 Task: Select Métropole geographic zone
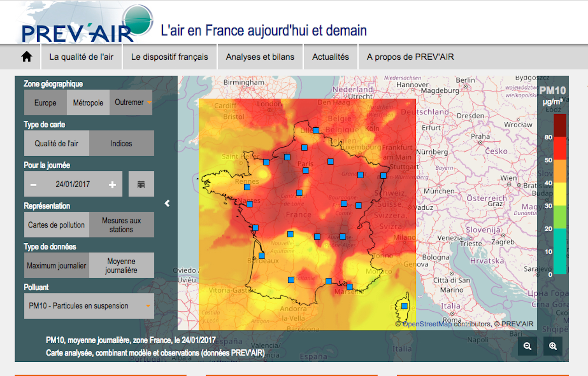pos(88,103)
